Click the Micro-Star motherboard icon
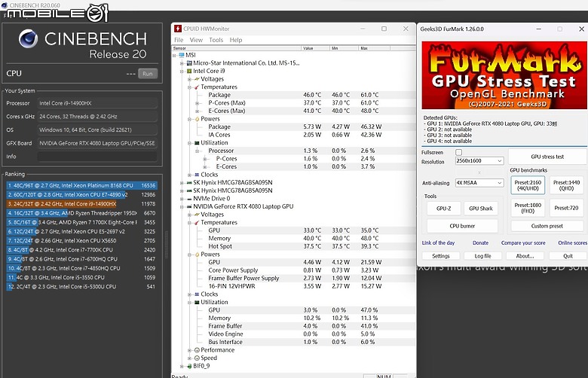Image resolution: width=588 pixels, height=378 pixels. point(189,63)
